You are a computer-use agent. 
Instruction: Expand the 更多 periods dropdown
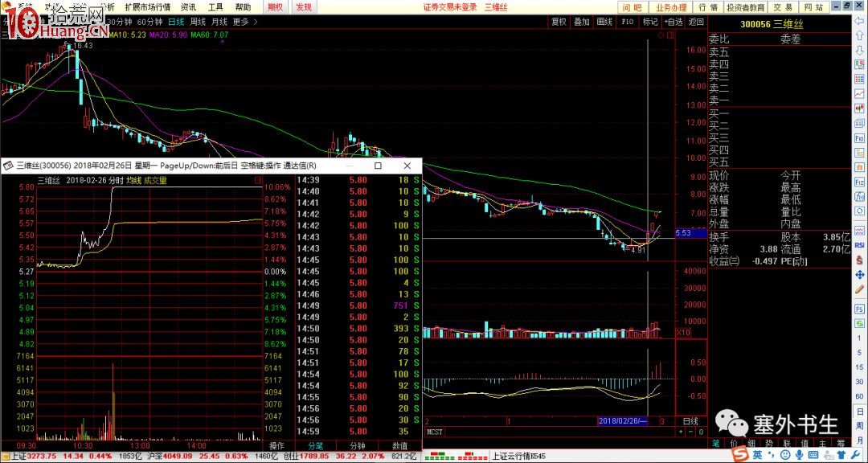point(244,23)
